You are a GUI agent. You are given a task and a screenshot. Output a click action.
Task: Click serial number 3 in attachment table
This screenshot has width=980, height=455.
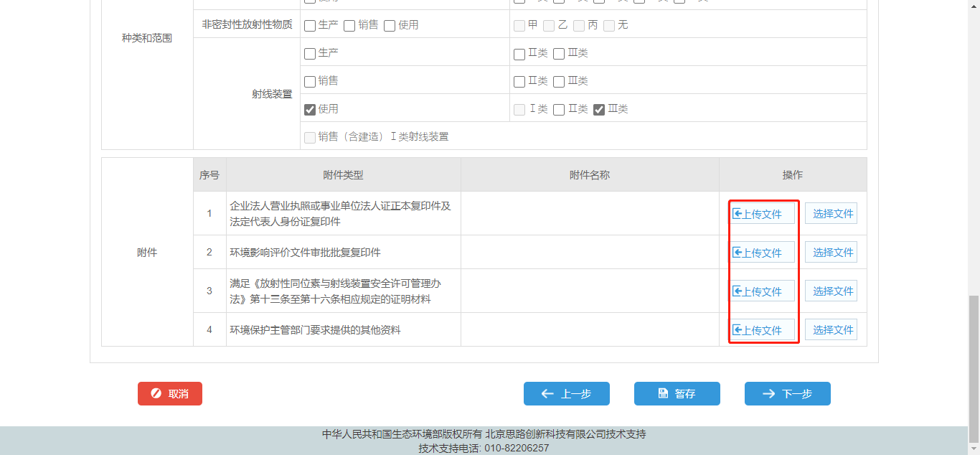(x=209, y=291)
